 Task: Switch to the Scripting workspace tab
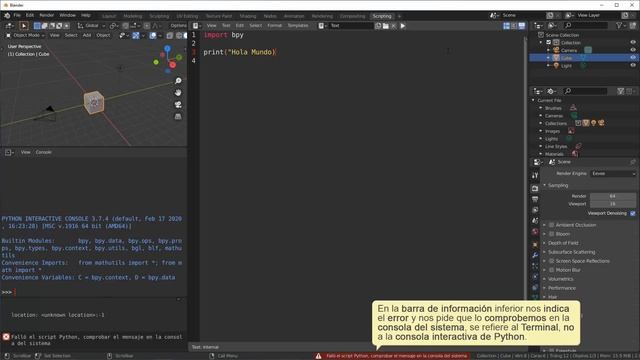point(382,16)
